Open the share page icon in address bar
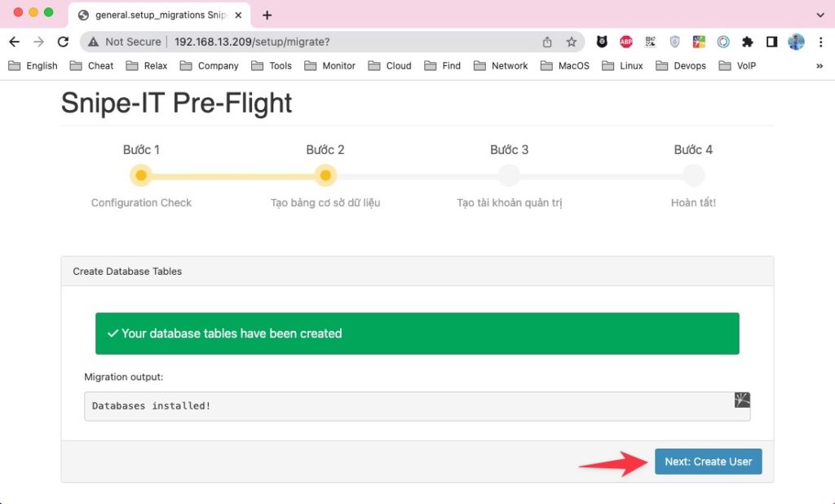Viewport: 835px width, 504px height. pos(547,42)
